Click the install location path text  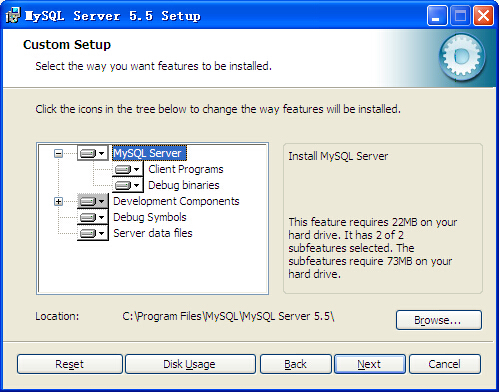pyautogui.click(x=228, y=316)
